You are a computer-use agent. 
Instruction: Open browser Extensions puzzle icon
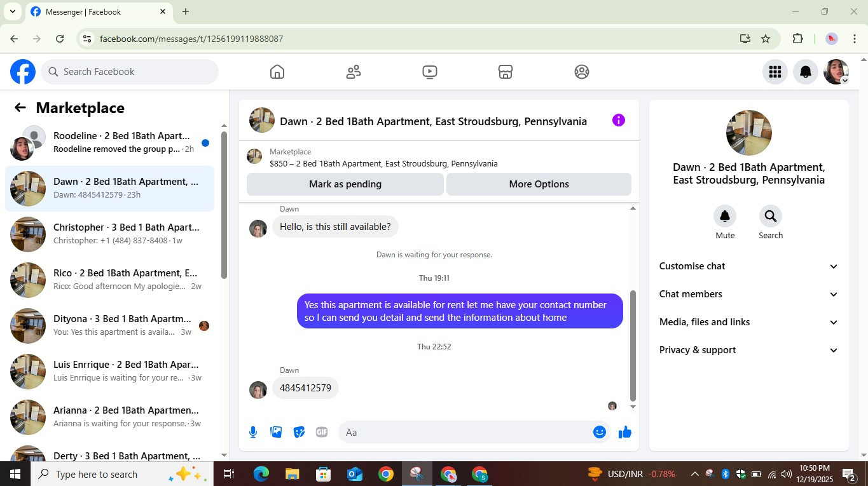(x=797, y=39)
